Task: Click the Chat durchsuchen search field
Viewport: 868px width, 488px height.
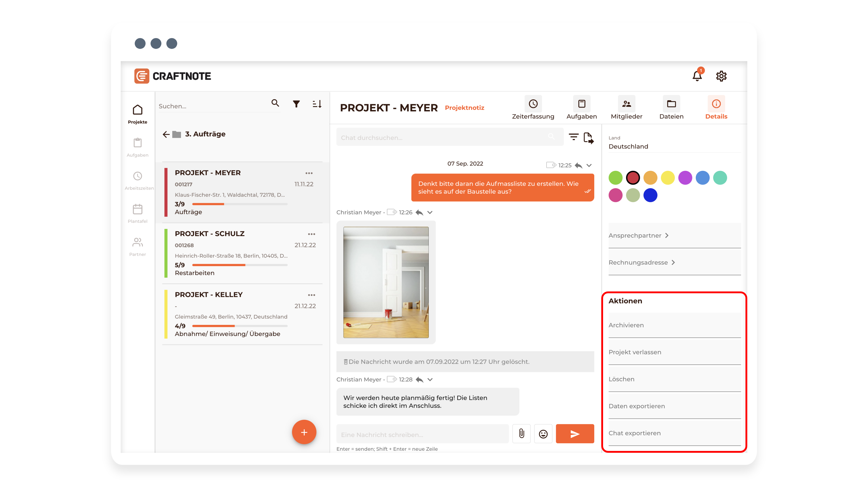Action: tap(441, 137)
